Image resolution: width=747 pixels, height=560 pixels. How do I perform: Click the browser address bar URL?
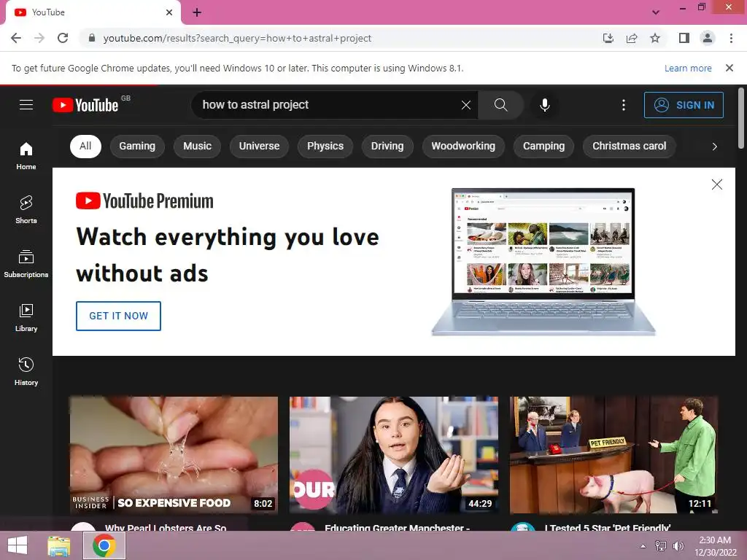[237, 38]
